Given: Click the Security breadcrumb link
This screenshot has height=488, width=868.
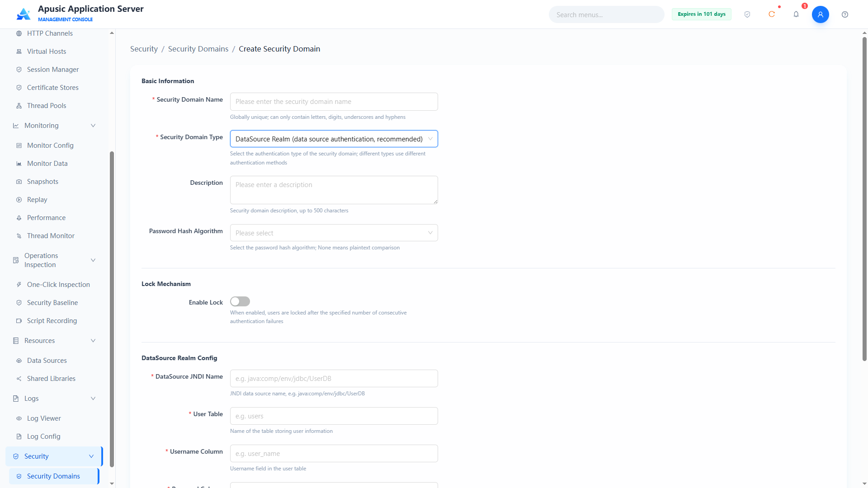Looking at the screenshot, I should 144,49.
